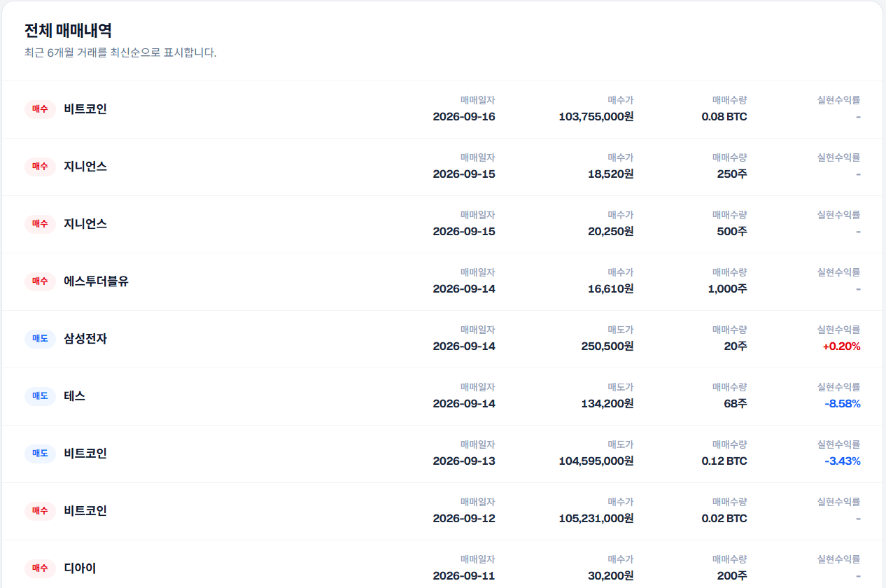Click the trade date 2026-09-12
The width and height of the screenshot is (886, 588).
(x=464, y=519)
